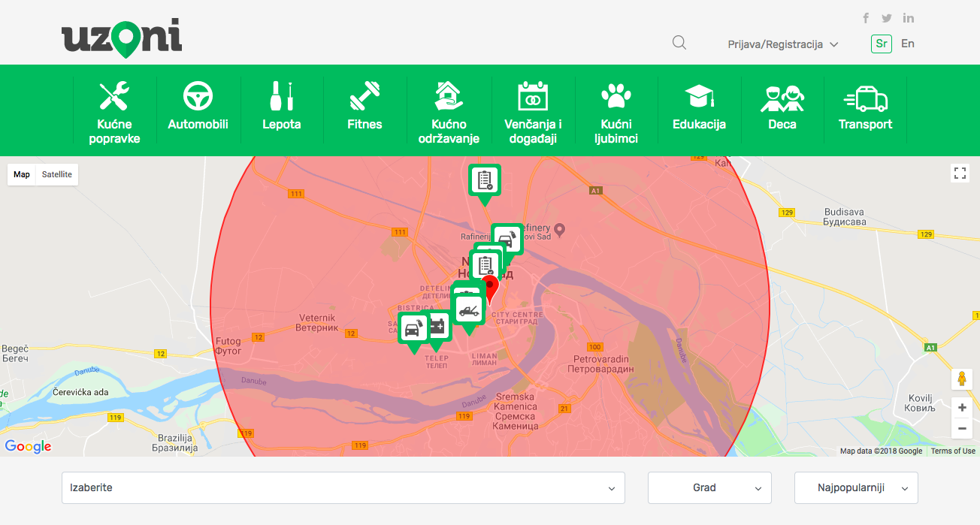Click the uzoni logo

pos(122,38)
